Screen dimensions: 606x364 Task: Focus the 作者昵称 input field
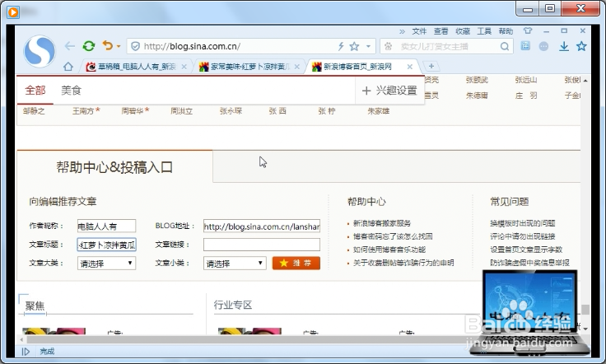coord(107,226)
